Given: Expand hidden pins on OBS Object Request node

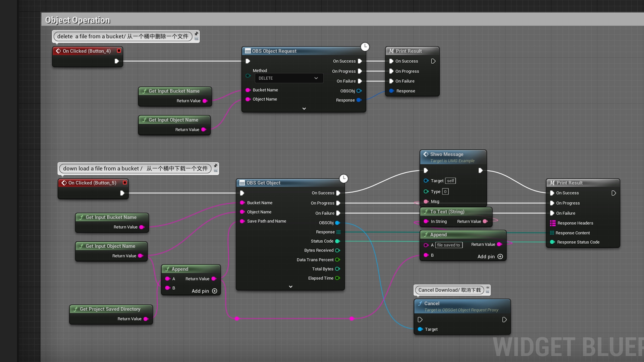Looking at the screenshot, I should click(x=304, y=109).
